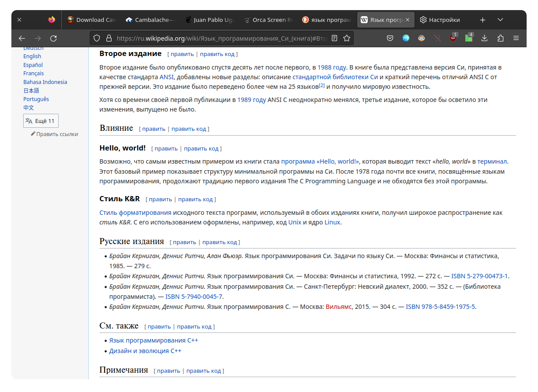The image size is (538, 392).
Task: Toggle reader view in address bar
Action: [334, 38]
